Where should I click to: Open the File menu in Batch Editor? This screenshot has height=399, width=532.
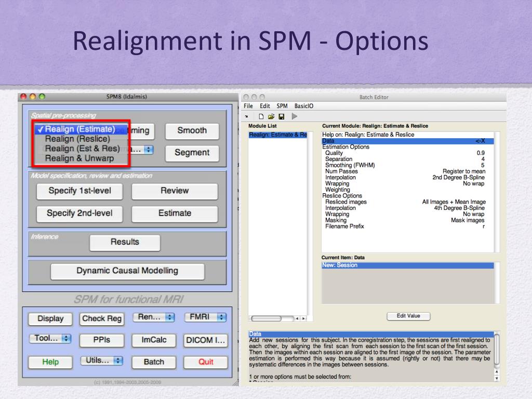click(x=248, y=106)
